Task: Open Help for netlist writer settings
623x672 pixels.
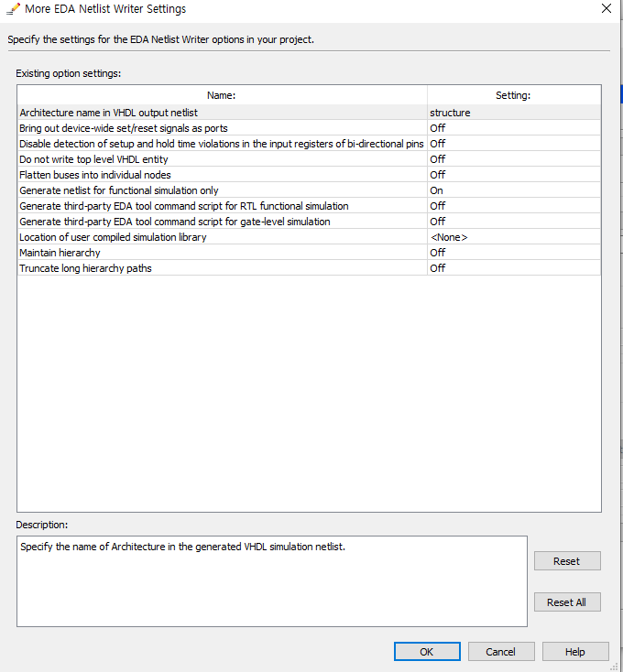Action: (575, 652)
